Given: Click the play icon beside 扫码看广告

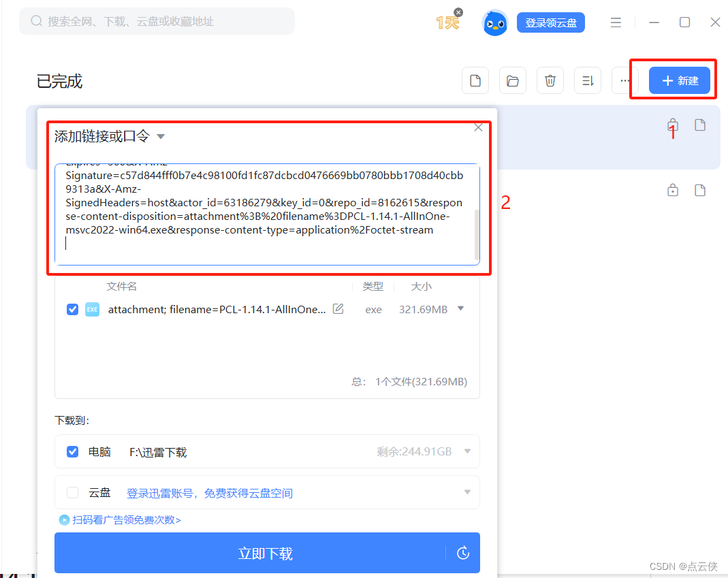Looking at the screenshot, I should [x=65, y=520].
